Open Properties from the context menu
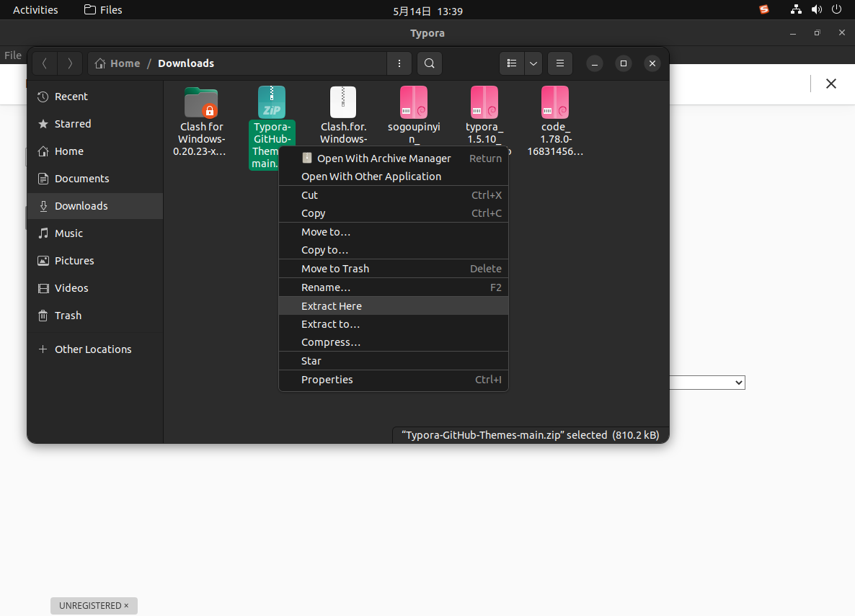Image resolution: width=855 pixels, height=616 pixels. pos(393,380)
